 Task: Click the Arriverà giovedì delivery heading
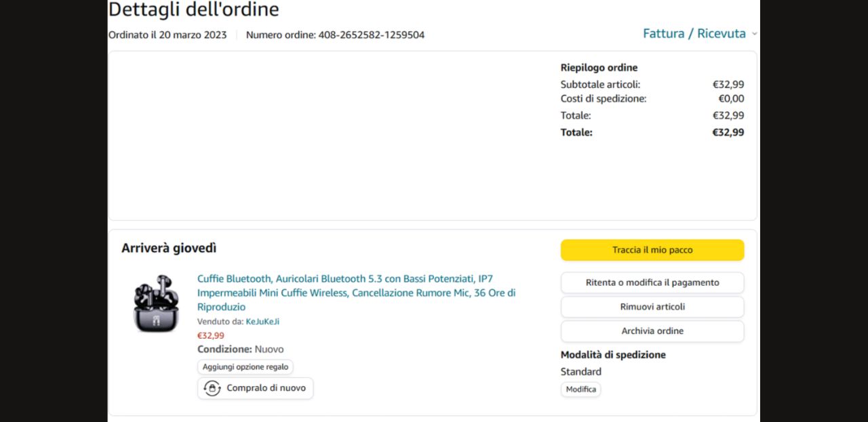click(169, 248)
